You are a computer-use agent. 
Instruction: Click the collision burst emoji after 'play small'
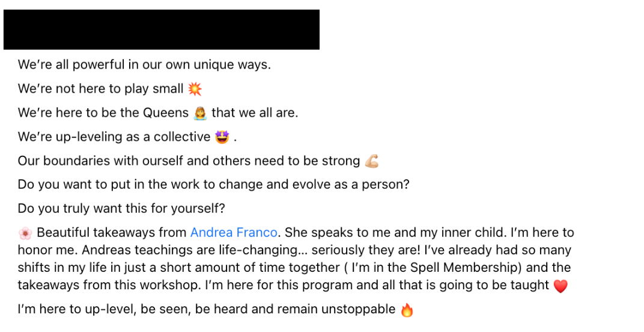pos(195,89)
